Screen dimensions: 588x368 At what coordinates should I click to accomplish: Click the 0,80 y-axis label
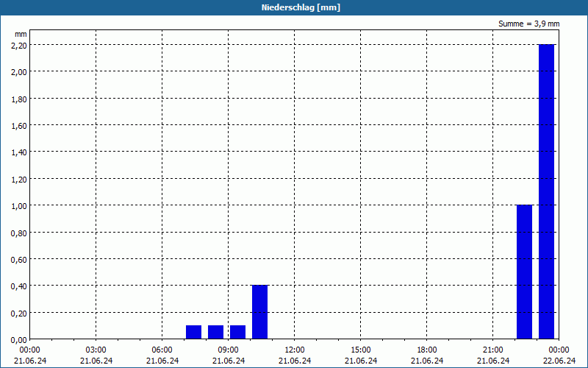19,233
